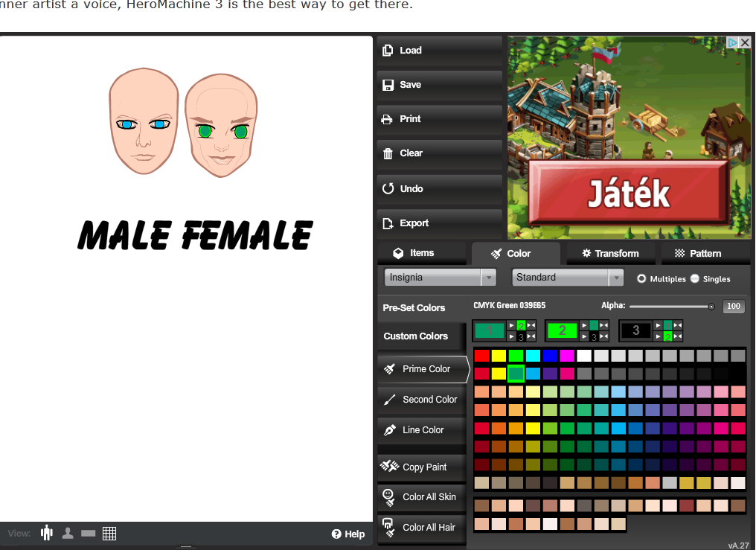Screen dimensions: 756x550
Task: Pick the pure red color swatch
Action: coord(482,356)
